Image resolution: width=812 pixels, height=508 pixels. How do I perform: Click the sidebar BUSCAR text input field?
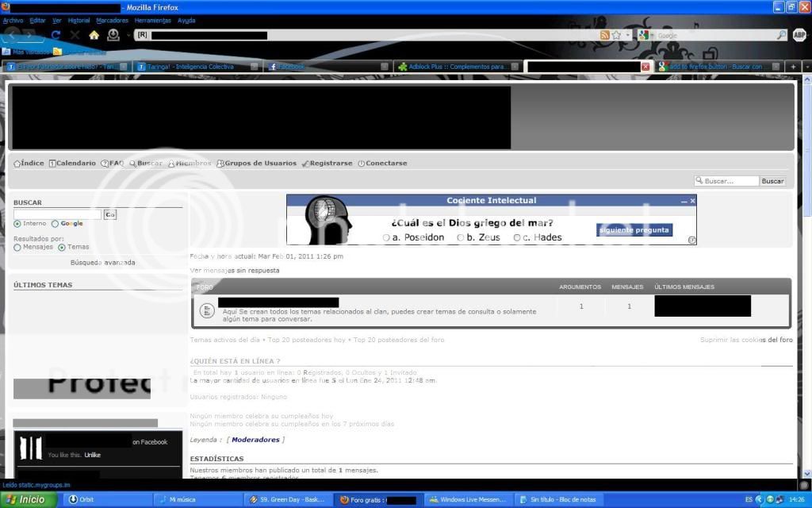(57, 214)
